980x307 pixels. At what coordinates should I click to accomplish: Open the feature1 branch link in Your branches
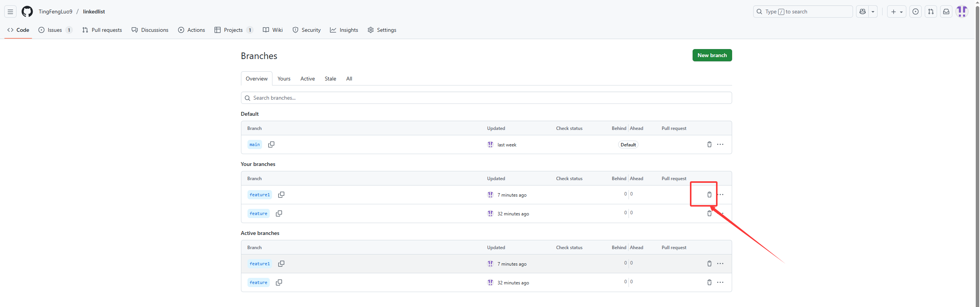click(x=260, y=195)
